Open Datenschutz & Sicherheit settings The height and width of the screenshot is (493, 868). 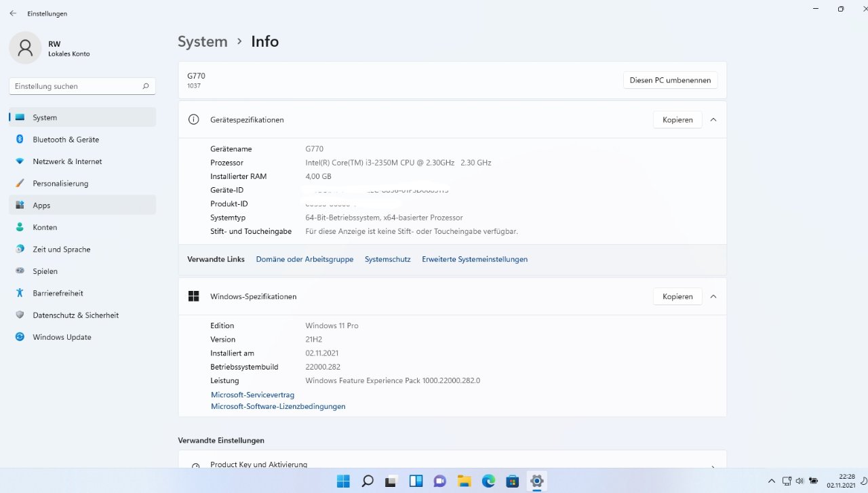tap(82, 315)
